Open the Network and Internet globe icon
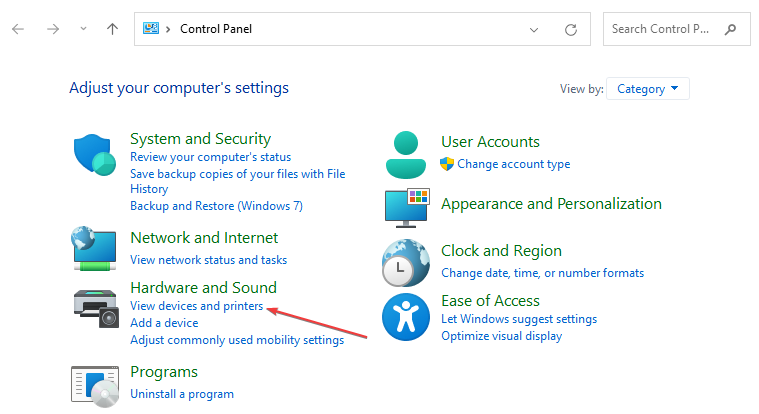 pos(94,248)
